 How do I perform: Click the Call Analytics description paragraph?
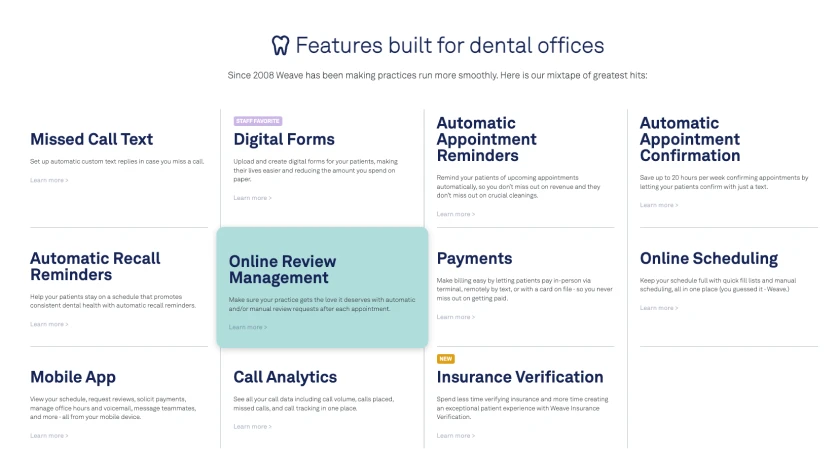pyautogui.click(x=314, y=404)
